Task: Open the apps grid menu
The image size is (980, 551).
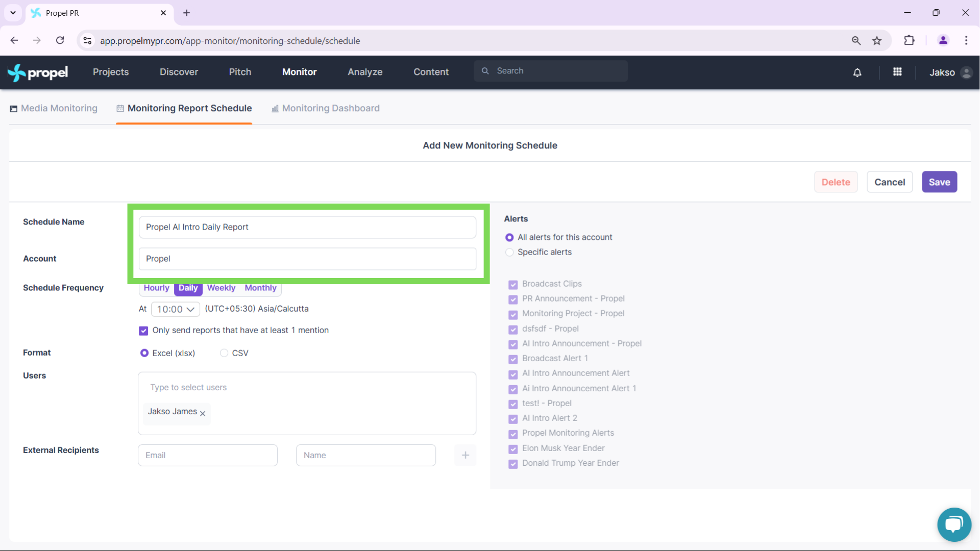Action: pyautogui.click(x=897, y=72)
